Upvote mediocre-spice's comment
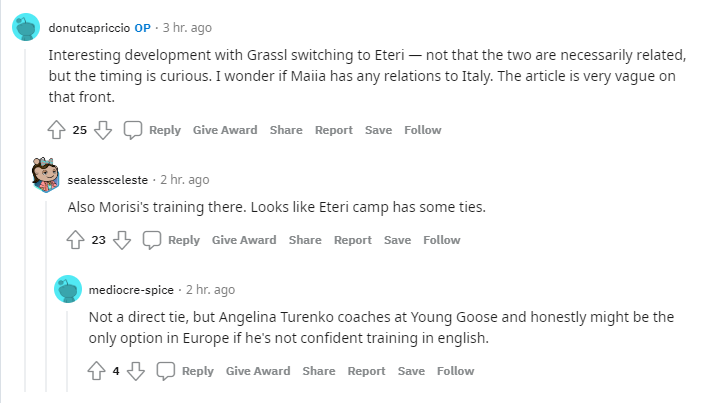Viewport: 726px width, 403px height. pyautogui.click(x=97, y=371)
